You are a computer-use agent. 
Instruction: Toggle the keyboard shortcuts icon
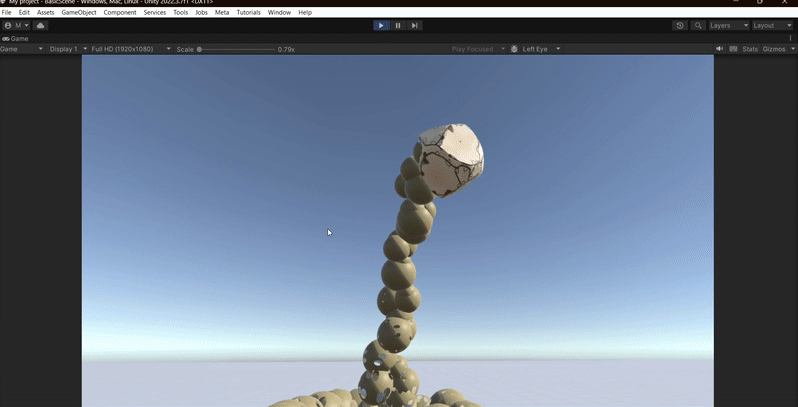click(733, 49)
